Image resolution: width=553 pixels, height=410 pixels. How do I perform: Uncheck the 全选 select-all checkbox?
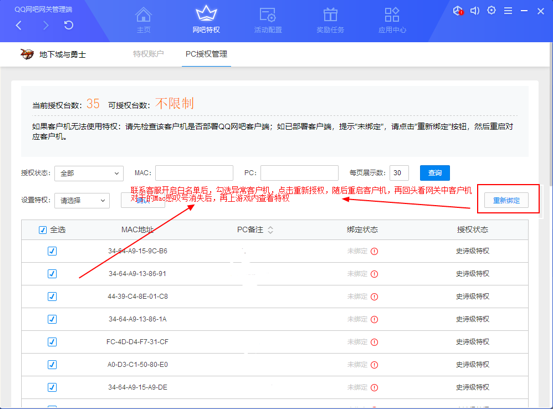point(43,230)
